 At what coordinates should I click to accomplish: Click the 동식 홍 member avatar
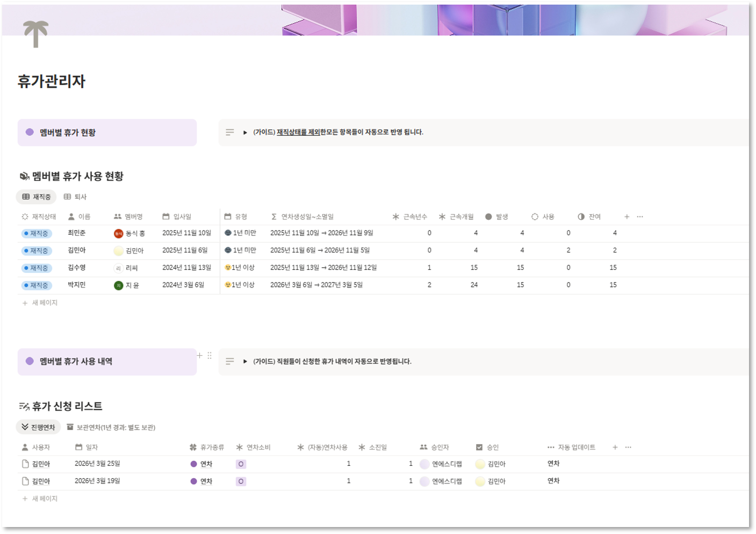[118, 234]
